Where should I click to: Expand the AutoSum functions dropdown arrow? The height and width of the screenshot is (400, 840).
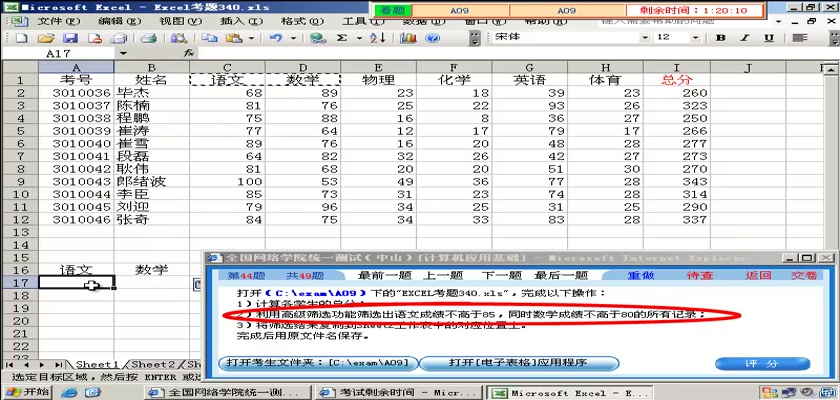click(359, 38)
